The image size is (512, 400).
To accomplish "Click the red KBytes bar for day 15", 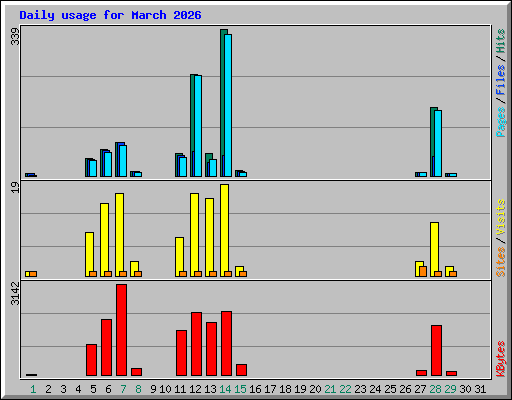I will 241,370.
